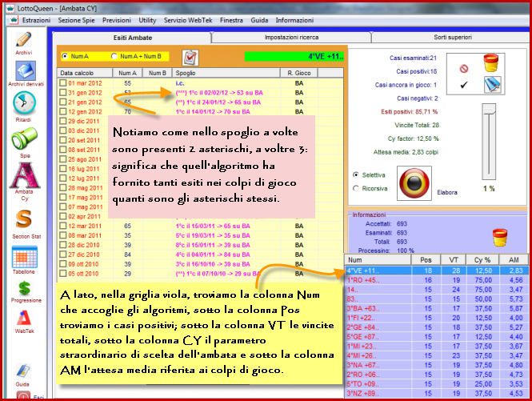Sort grid by the Cy % column header
This screenshot has height=401, width=532.
pyautogui.click(x=482, y=260)
